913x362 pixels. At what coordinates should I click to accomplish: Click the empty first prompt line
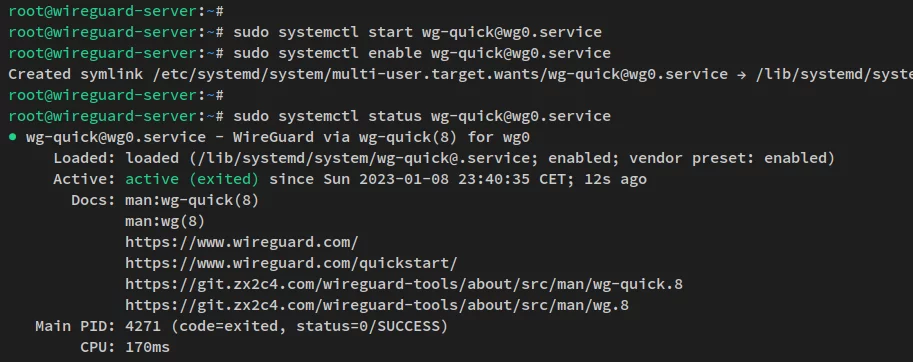tap(116, 11)
